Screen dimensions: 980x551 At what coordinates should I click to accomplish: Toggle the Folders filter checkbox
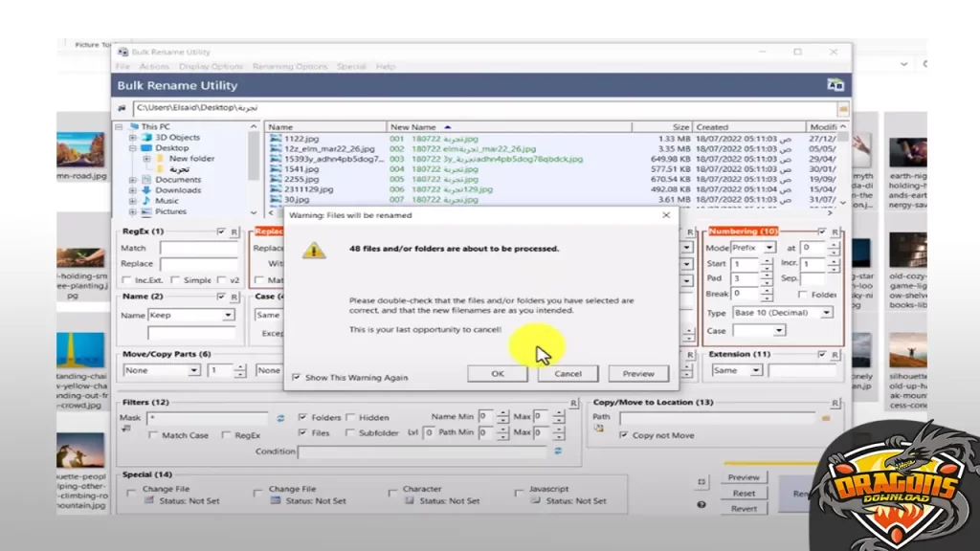[303, 418]
